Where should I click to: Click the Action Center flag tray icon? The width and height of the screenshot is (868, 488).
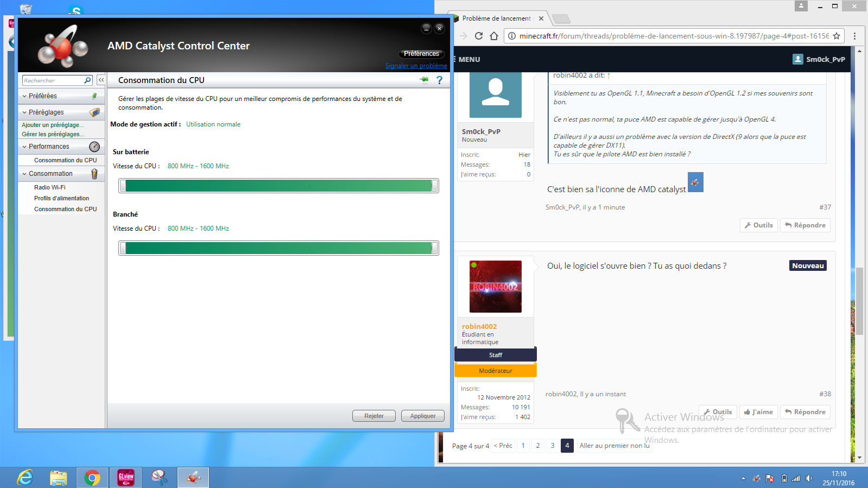point(770,478)
